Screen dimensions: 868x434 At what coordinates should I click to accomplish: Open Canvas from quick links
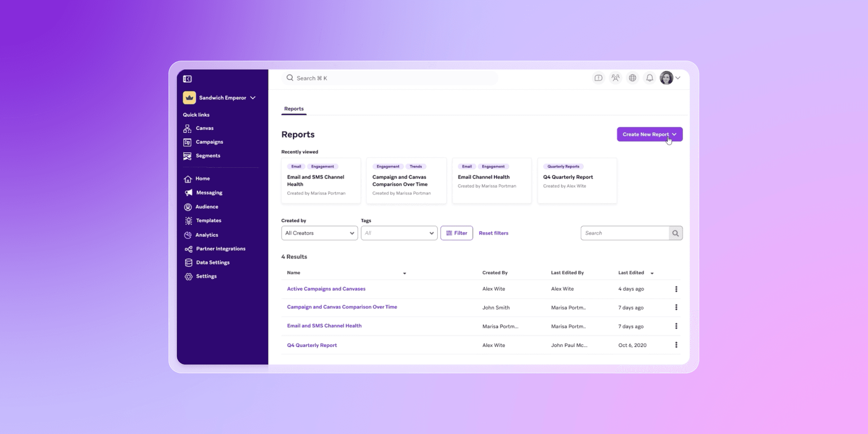point(204,128)
